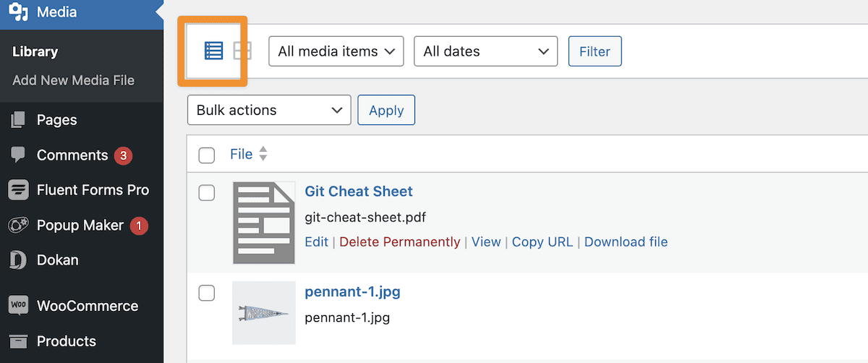Open the Popup Maker menu
Screen dimensions: 868x363
[x=82, y=226]
